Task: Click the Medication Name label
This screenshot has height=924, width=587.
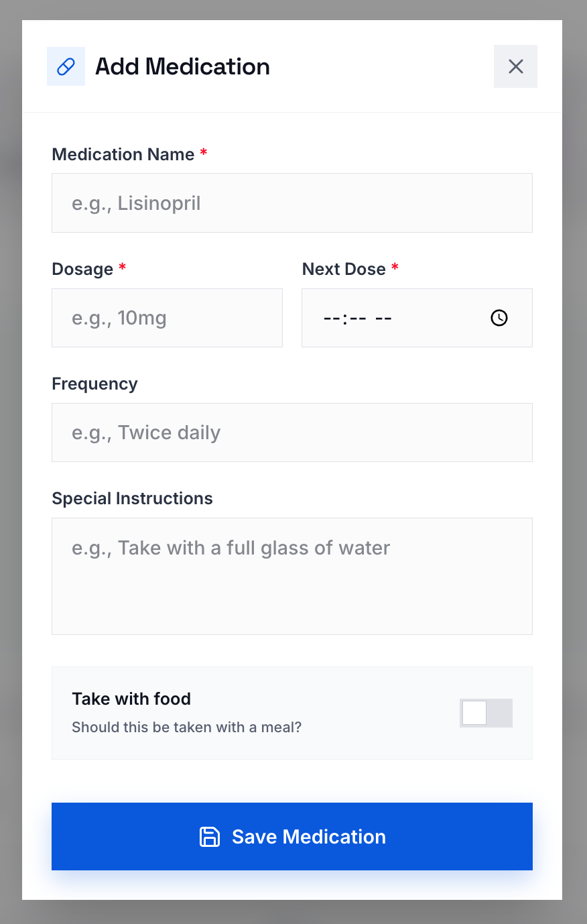Action: point(123,154)
